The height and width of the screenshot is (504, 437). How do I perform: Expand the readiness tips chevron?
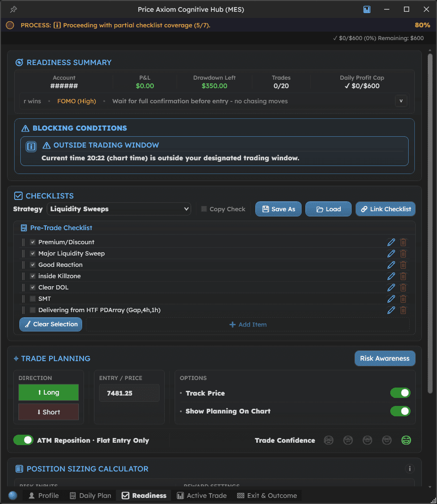click(401, 101)
